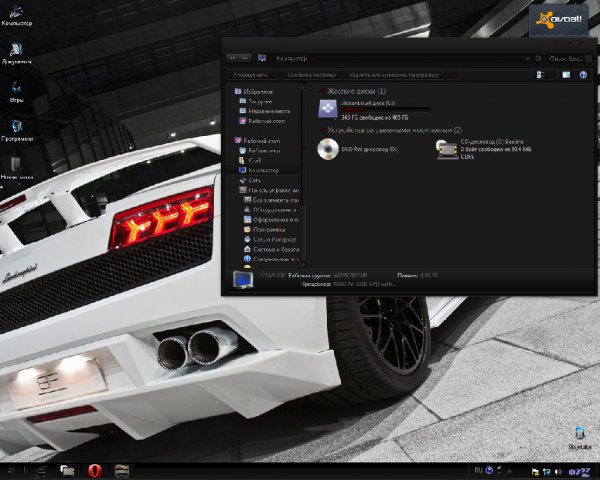Open the Компьютер desktop icon
This screenshot has height=480, width=600.
(x=16, y=16)
